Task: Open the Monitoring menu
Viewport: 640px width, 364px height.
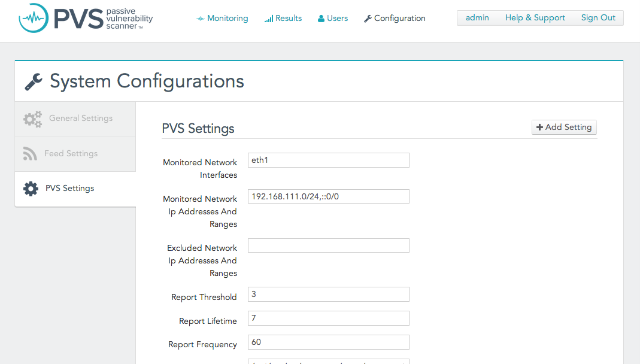Action: pyautogui.click(x=222, y=19)
